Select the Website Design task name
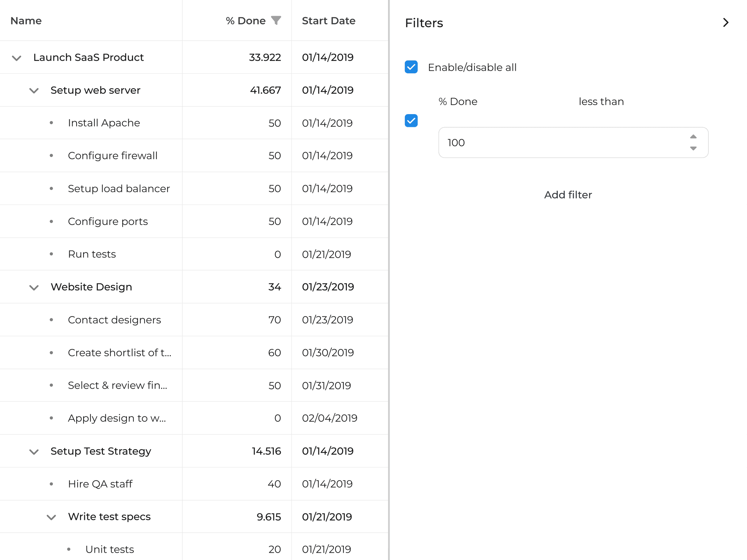747x560 pixels. pos(91,287)
